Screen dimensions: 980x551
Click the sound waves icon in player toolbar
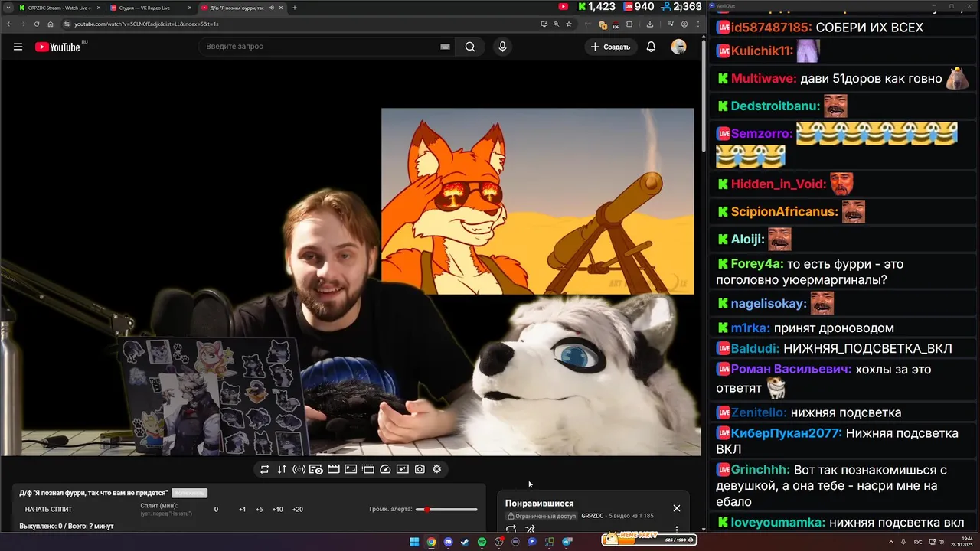(299, 469)
